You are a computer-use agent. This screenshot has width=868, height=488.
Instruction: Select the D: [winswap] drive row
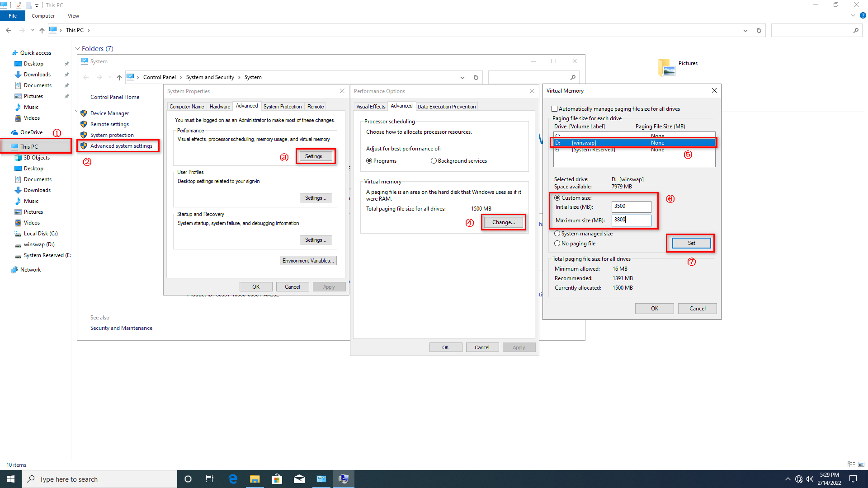point(634,143)
